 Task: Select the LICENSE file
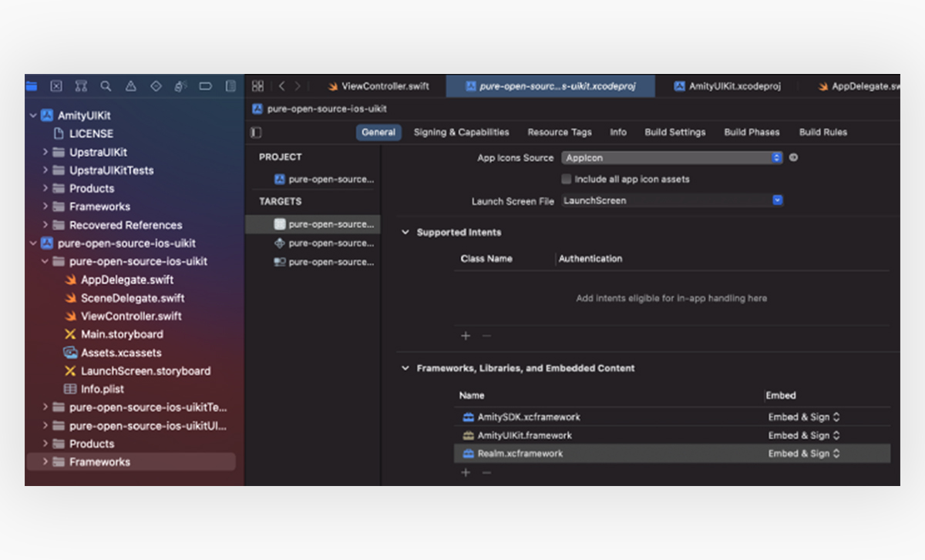pos(91,133)
